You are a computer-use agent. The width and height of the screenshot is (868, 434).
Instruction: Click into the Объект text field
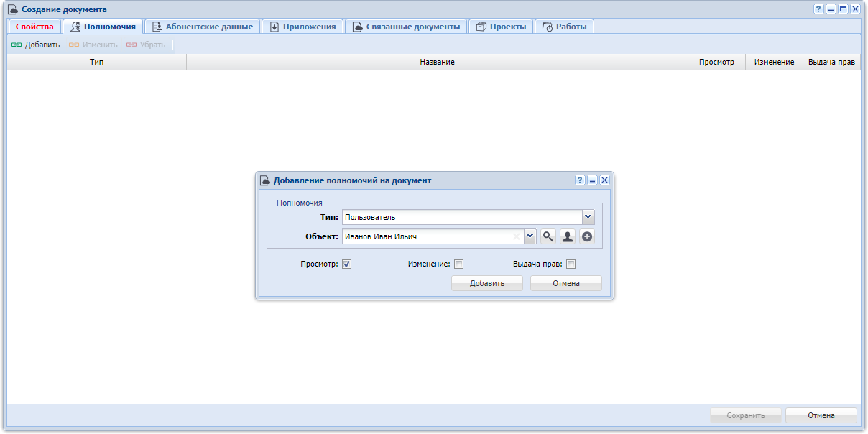click(428, 236)
